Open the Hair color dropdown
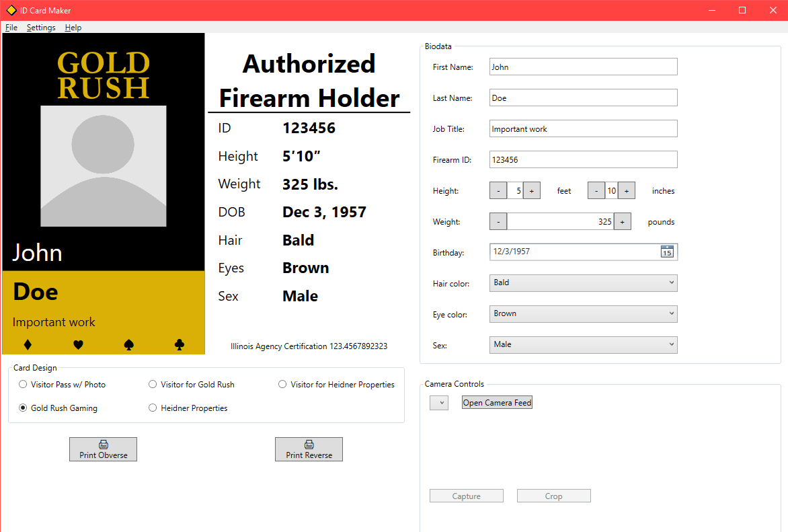This screenshot has width=788, height=532. pos(670,282)
